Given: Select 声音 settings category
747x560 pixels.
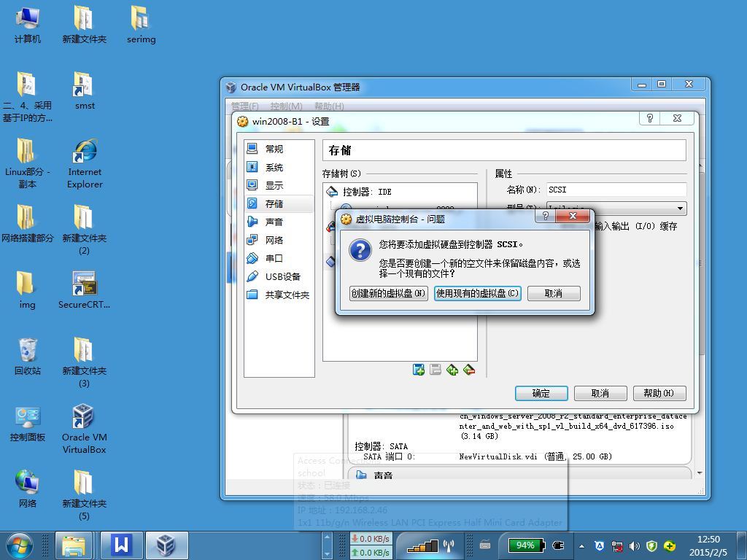Looking at the screenshot, I should [x=279, y=222].
